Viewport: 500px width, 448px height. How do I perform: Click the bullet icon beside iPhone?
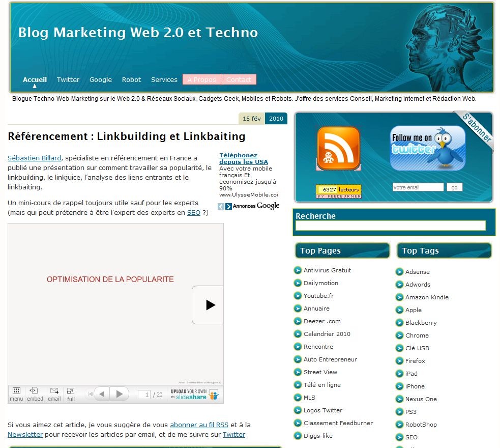coord(399,386)
